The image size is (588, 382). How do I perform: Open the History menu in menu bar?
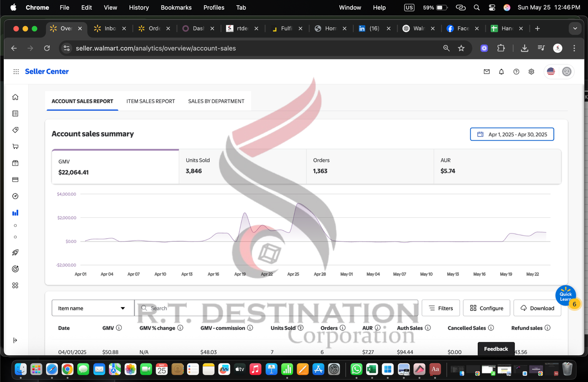coord(139,8)
